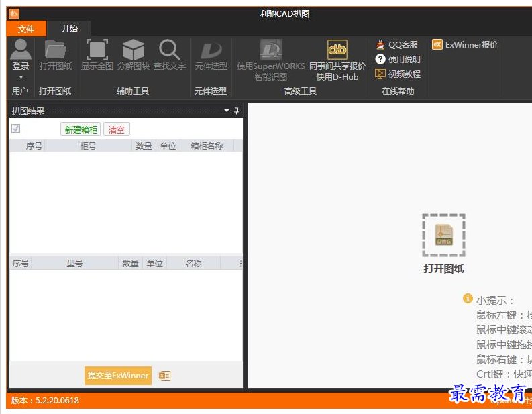
Task: Click the 清空 clear button
Action: coord(117,130)
